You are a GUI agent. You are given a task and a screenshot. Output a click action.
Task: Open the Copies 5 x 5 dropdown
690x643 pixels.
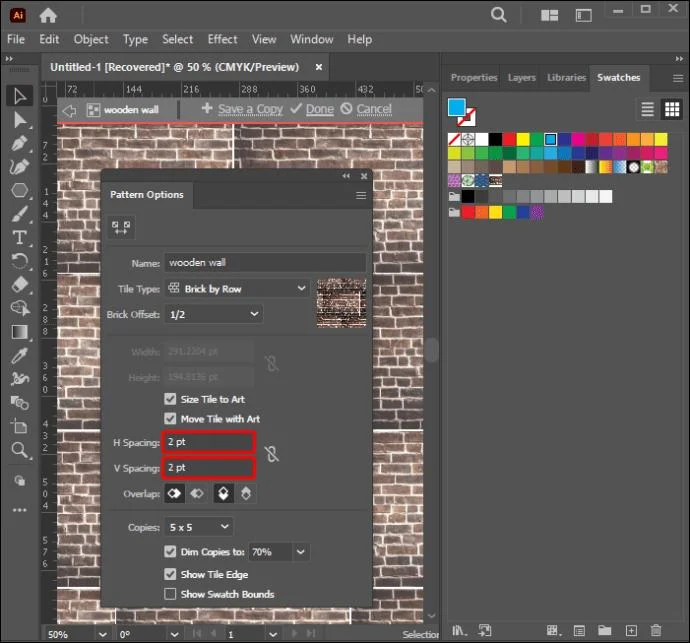[199, 527]
